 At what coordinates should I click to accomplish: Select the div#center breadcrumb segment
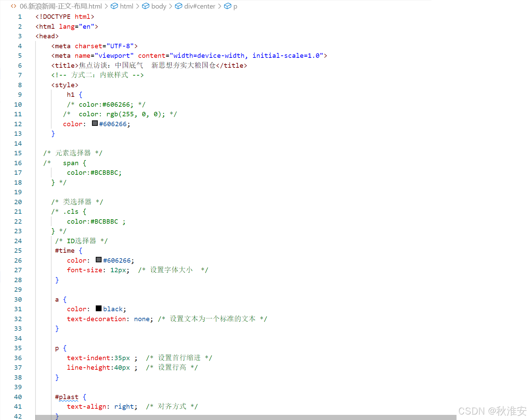pos(200,6)
